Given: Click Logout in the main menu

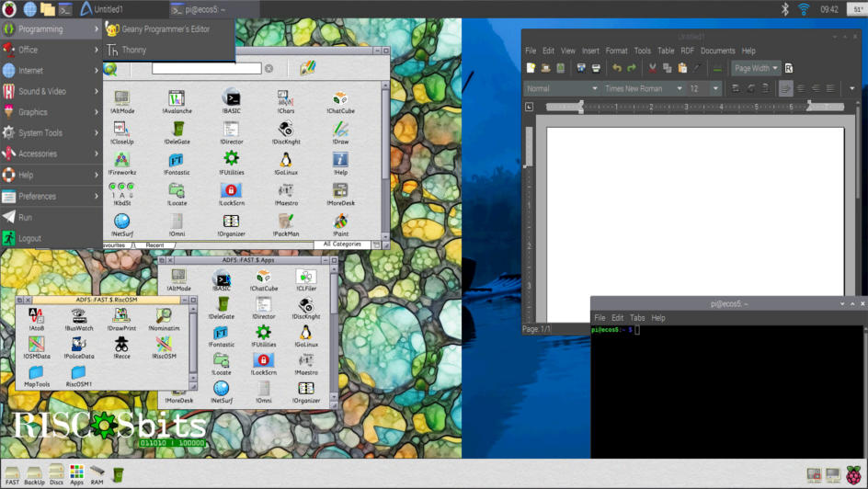Looking at the screenshot, I should coord(51,238).
